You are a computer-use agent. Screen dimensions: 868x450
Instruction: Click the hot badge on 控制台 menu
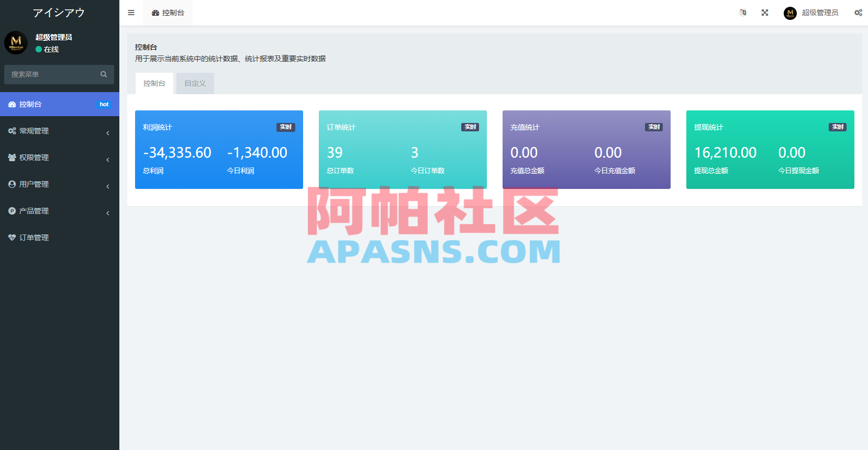pos(104,105)
